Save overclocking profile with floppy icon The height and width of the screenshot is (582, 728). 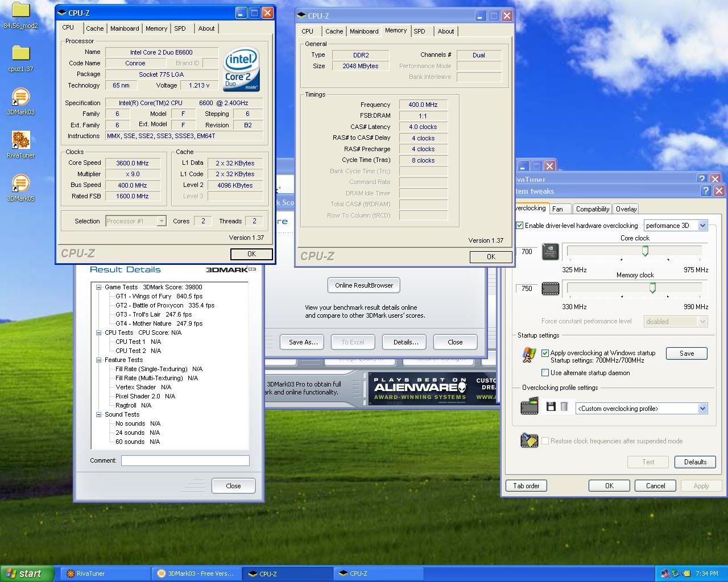[551, 406]
